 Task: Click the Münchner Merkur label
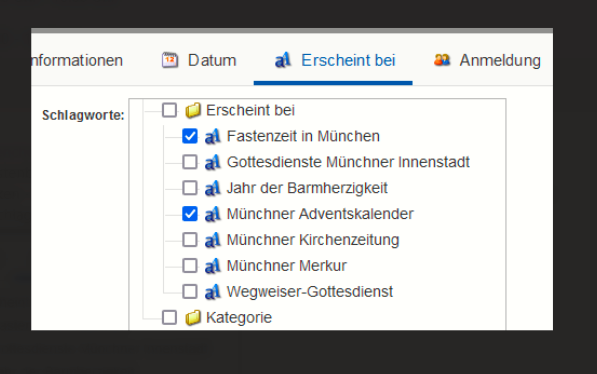click(286, 265)
